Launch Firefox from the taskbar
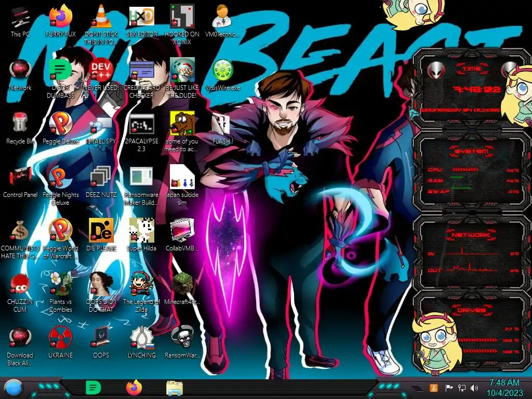The height and width of the screenshot is (399, 532). click(134, 388)
